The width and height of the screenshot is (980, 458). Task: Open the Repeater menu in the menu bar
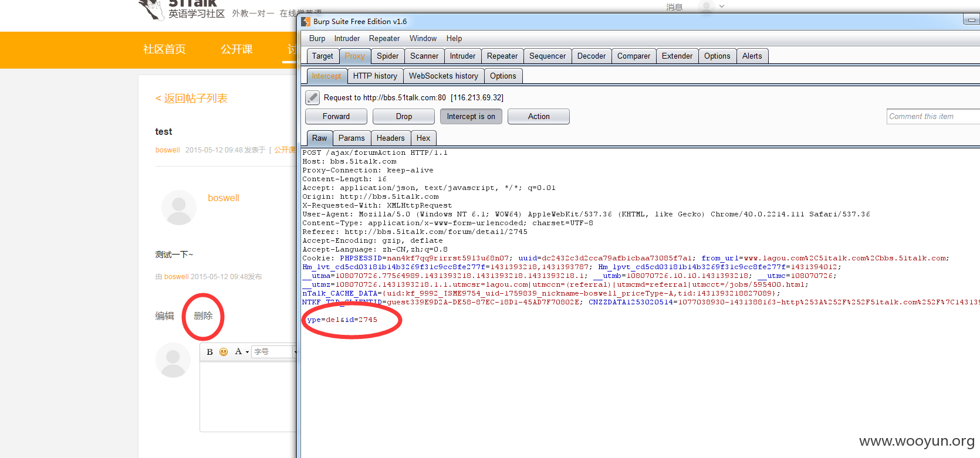[384, 38]
